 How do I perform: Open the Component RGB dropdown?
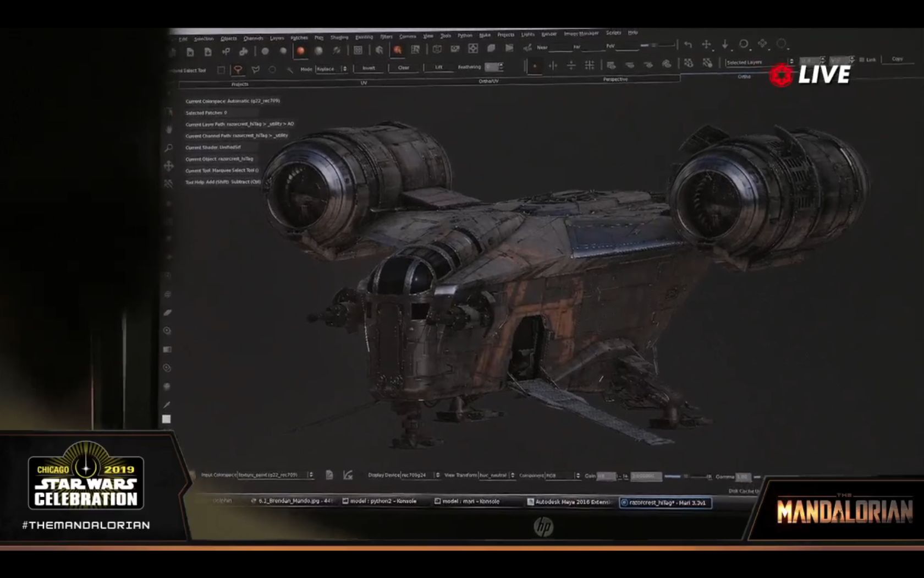[x=563, y=475]
